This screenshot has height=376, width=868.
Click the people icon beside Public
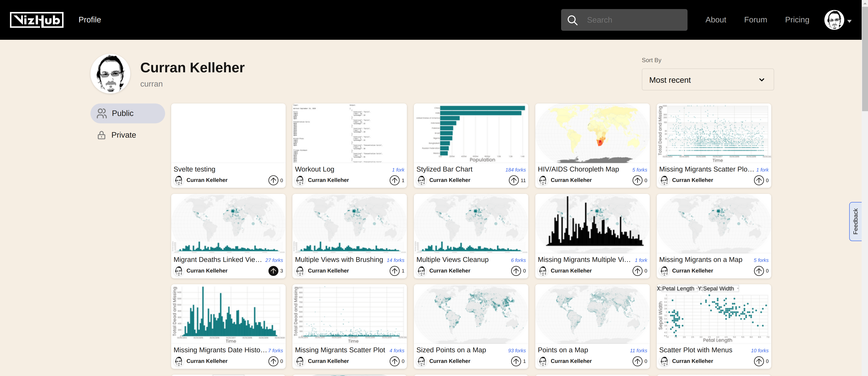pyautogui.click(x=101, y=113)
